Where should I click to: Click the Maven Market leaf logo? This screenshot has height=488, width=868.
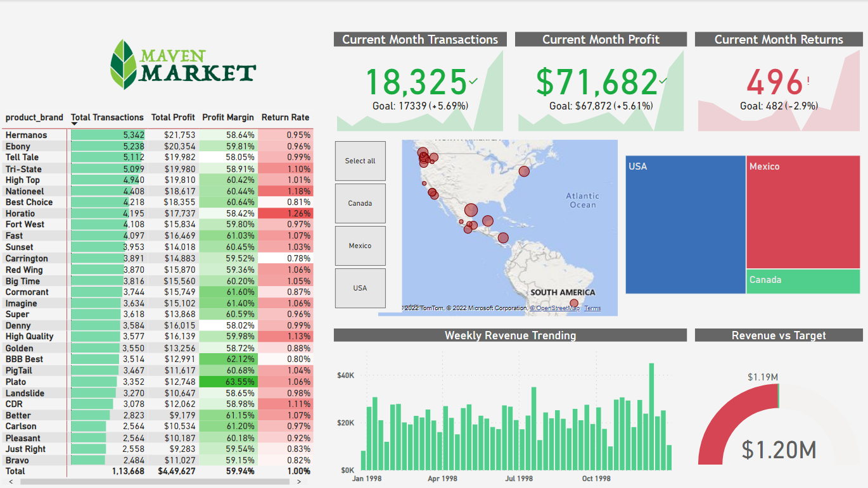point(124,64)
